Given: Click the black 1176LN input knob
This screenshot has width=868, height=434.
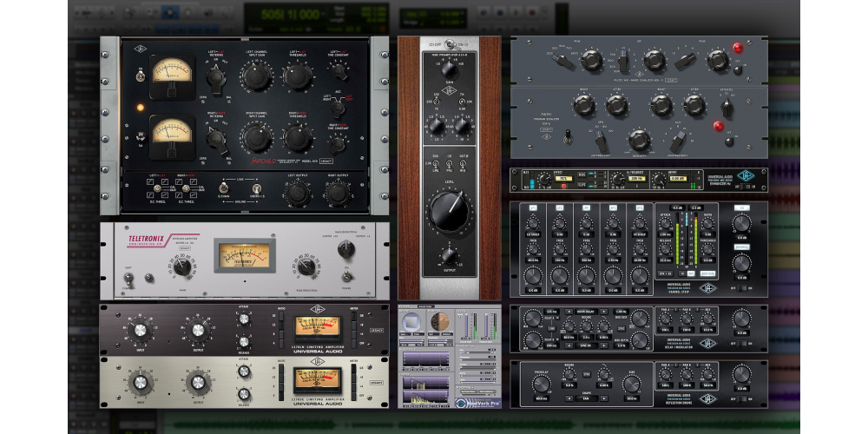Looking at the screenshot, I should [x=140, y=331].
